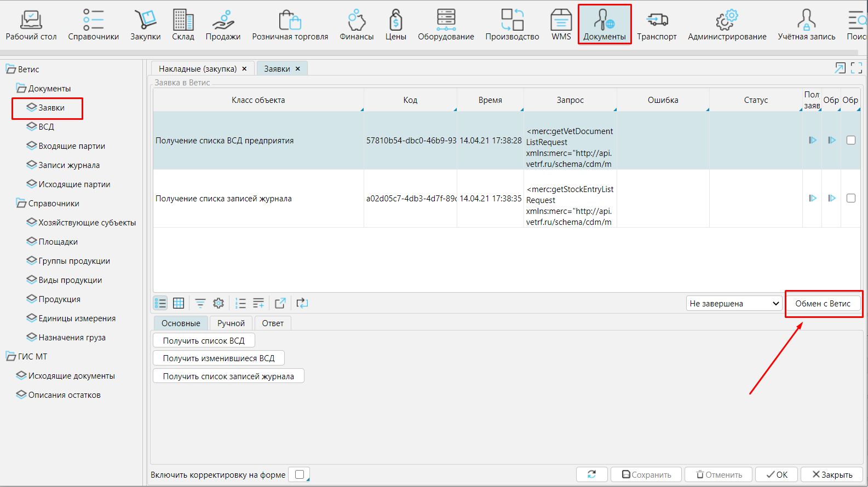This screenshot has height=487, width=868.
Task: Select Входящие партии in the tree
Action: pyautogui.click(x=71, y=146)
